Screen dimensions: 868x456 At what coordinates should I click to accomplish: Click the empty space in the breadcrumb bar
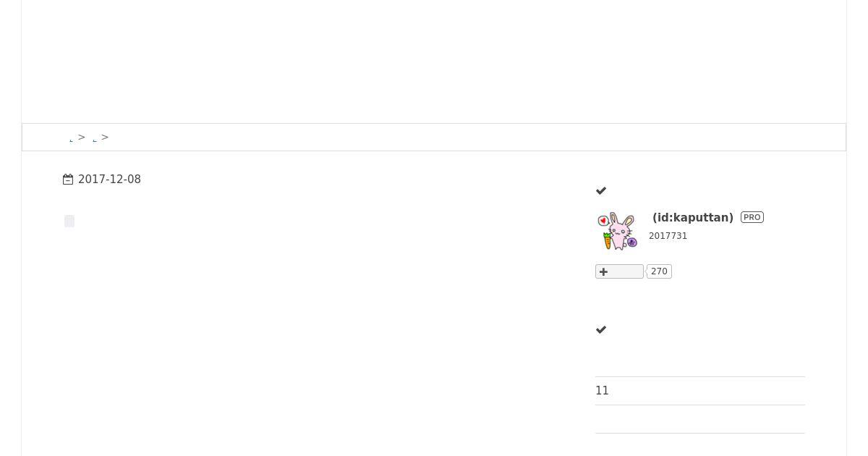coord(477,137)
